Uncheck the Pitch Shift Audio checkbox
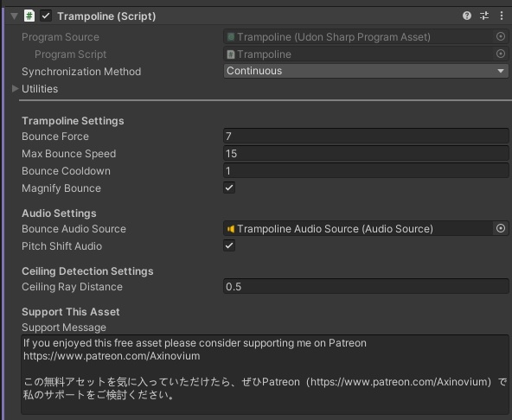The height and width of the screenshot is (420, 512). click(229, 245)
